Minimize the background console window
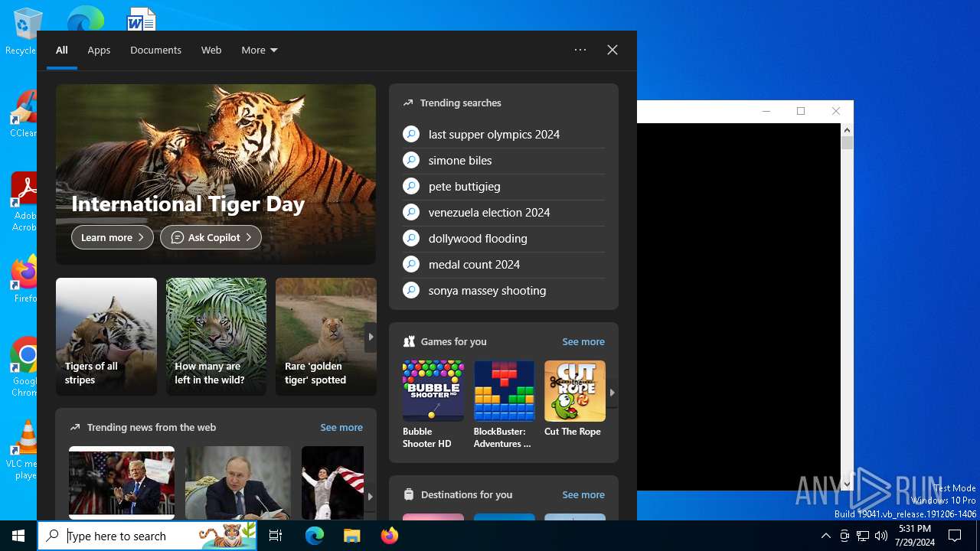This screenshot has width=980, height=551. (x=766, y=111)
